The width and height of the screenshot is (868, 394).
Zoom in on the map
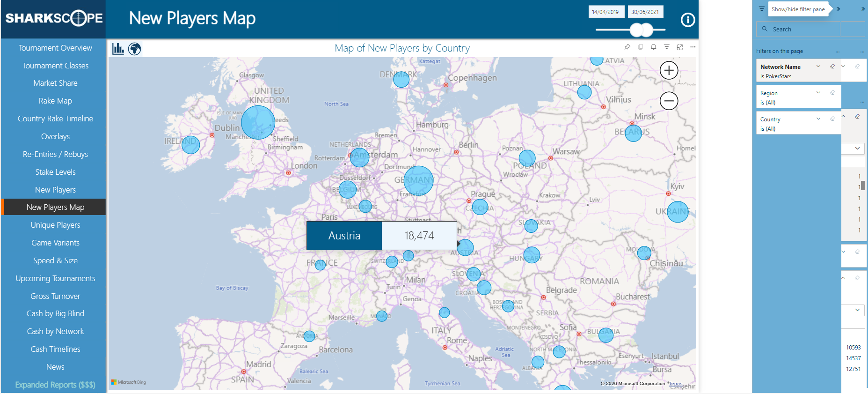coord(669,70)
